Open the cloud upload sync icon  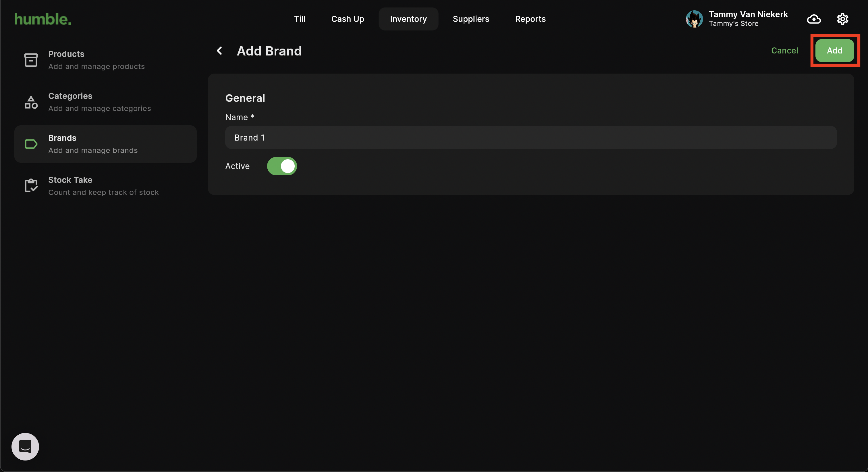814,19
